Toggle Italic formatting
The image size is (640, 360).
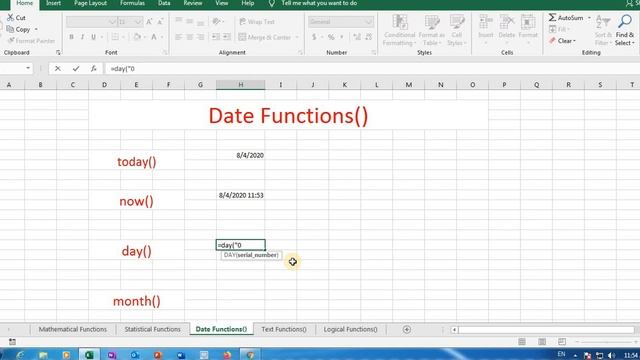tap(82, 37)
